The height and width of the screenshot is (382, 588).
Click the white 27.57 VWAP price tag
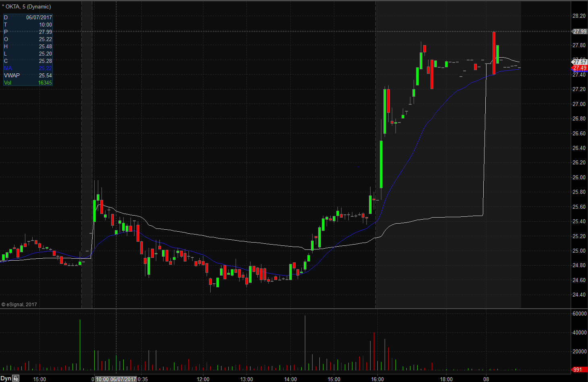[x=580, y=62]
